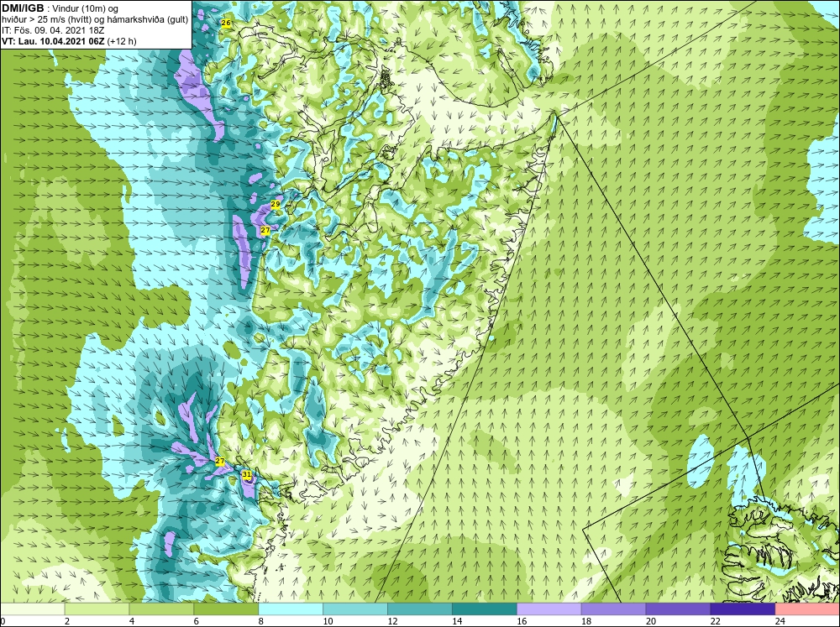Click the scale tick number 16
The image size is (840, 627).
[522, 621]
